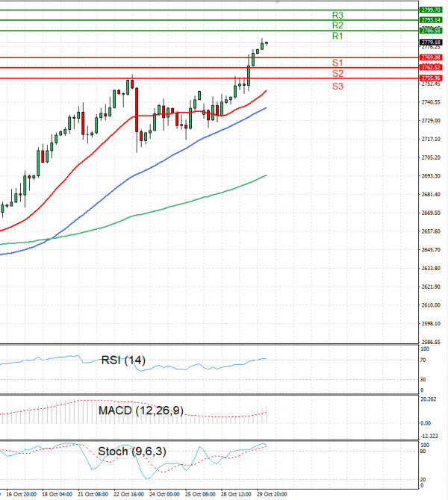The height and width of the screenshot is (500, 448).
Task: Select the 2793.14 price tag
Action: coord(431,20)
